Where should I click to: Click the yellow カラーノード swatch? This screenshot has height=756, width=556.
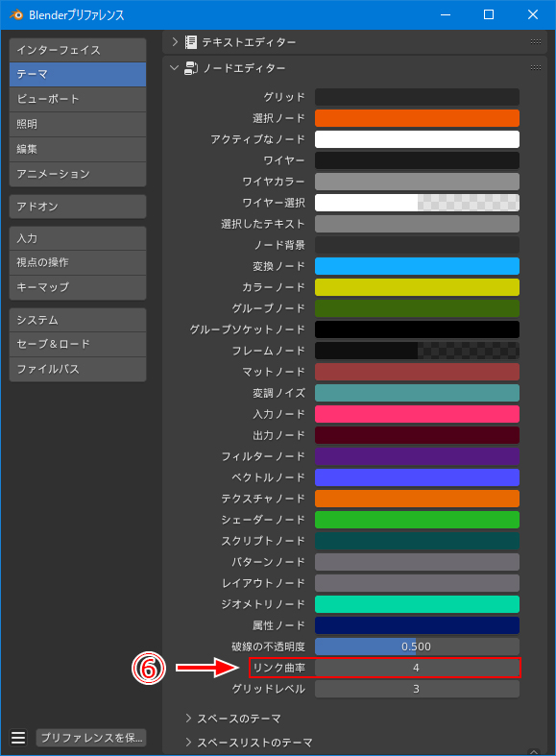click(x=418, y=287)
